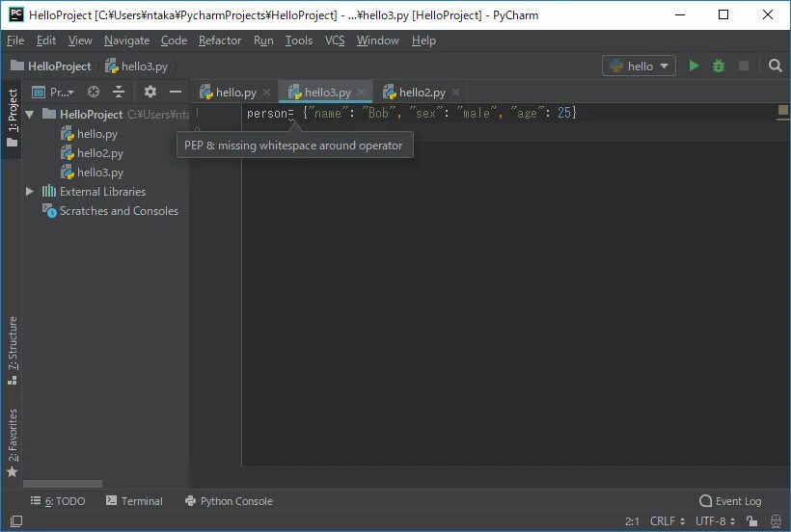Open the File menu
Viewport: 791px width, 532px height.
point(15,40)
